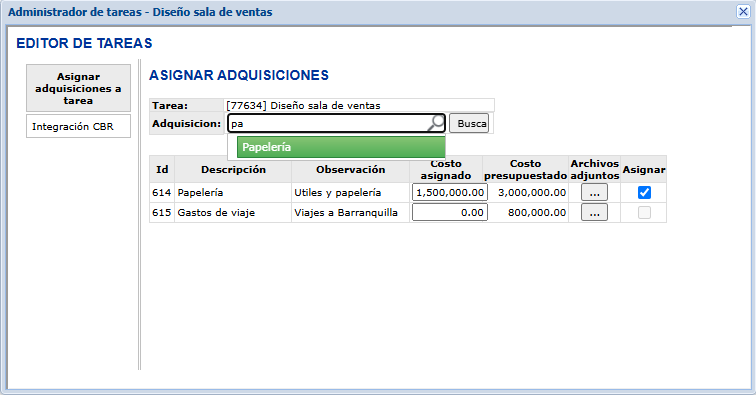
Task: Click the Utiles y papelería observation cell
Action: 351,192
